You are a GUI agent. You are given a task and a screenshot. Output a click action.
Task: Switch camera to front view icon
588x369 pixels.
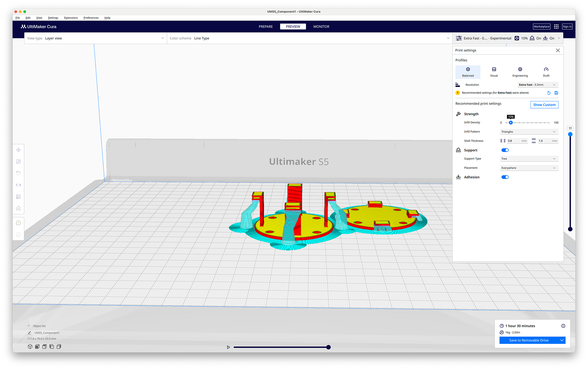coord(37,347)
